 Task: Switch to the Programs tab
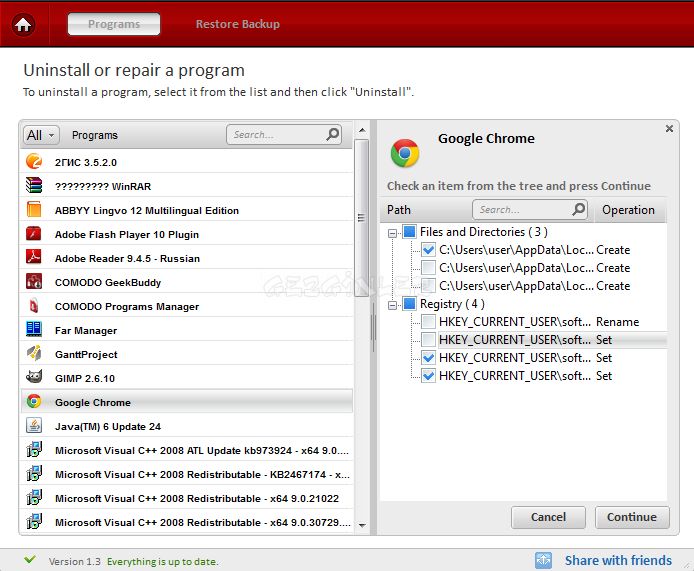pyautogui.click(x=114, y=24)
